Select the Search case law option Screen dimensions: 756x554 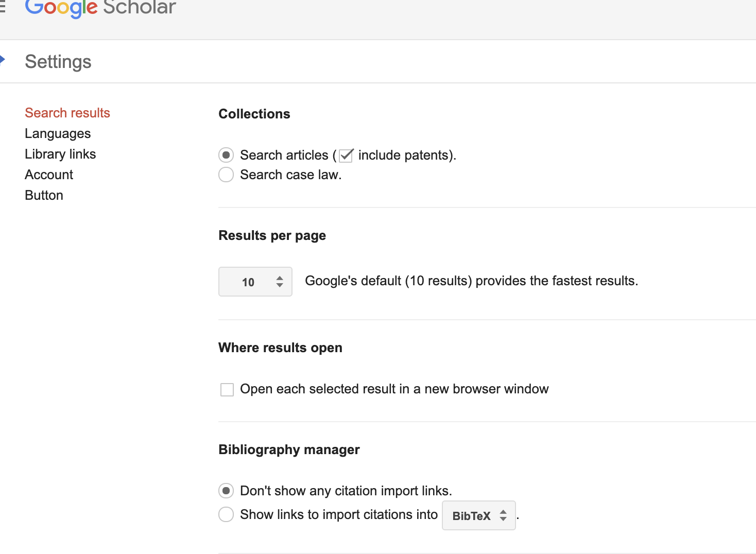[x=226, y=175]
